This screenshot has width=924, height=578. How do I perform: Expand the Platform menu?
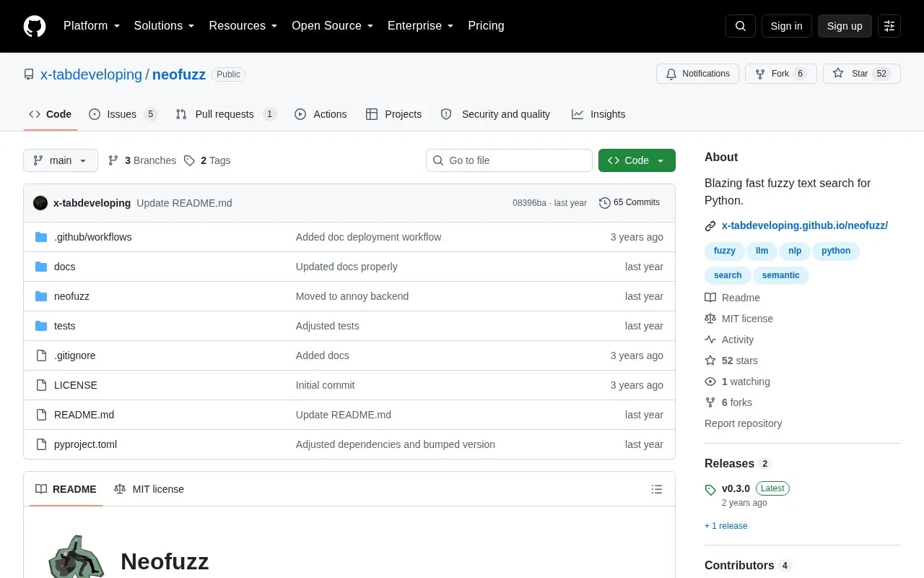point(92,26)
